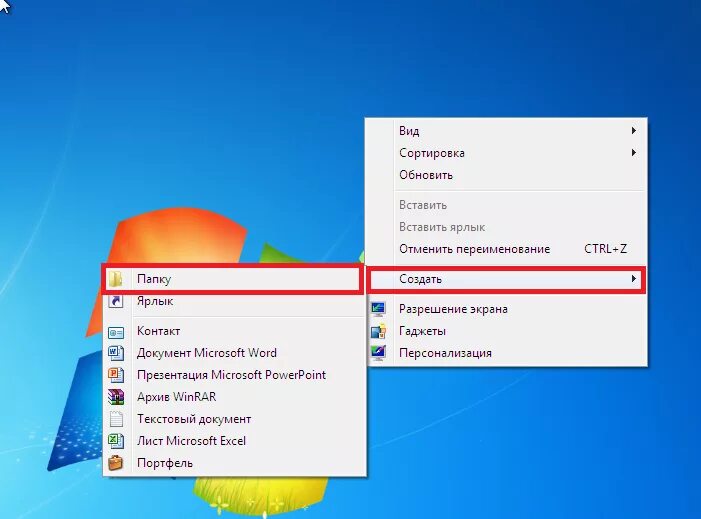Click the shortcut icon beside Ярлык
The height and width of the screenshot is (519, 701).
click(x=116, y=301)
